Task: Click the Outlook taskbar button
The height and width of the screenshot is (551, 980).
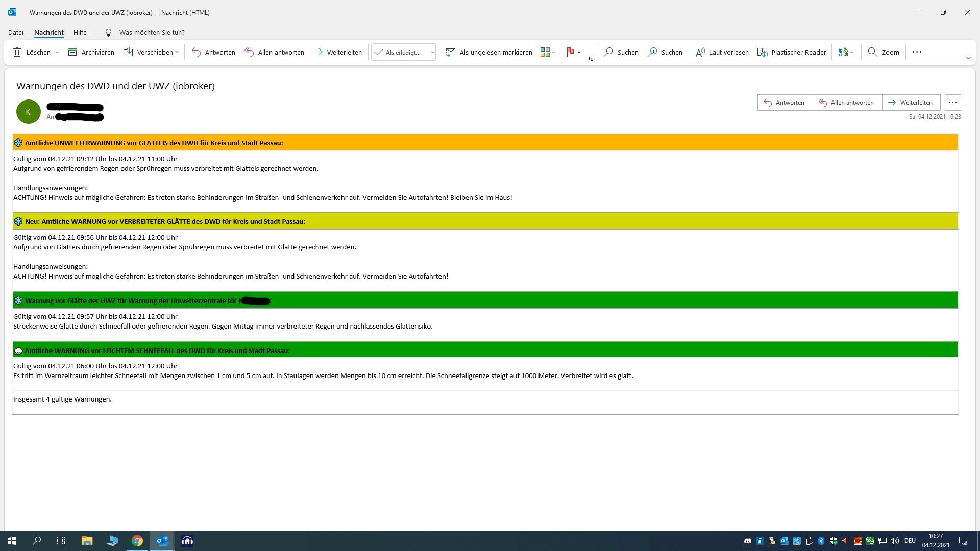Action: point(162,541)
